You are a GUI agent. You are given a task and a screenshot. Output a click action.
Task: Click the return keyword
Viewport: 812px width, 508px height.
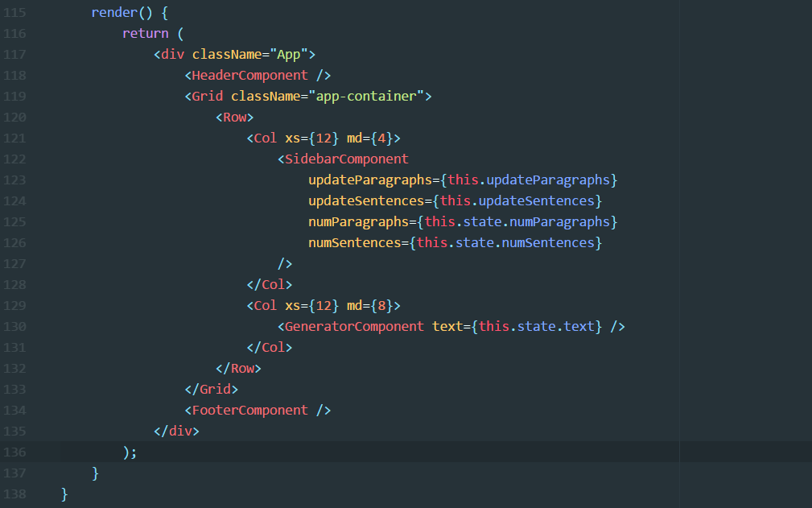[x=145, y=33]
